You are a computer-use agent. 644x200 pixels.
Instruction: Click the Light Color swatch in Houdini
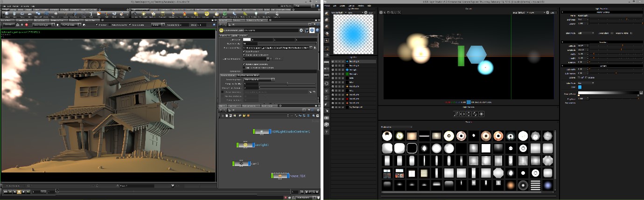pyautogui.click(x=247, y=40)
